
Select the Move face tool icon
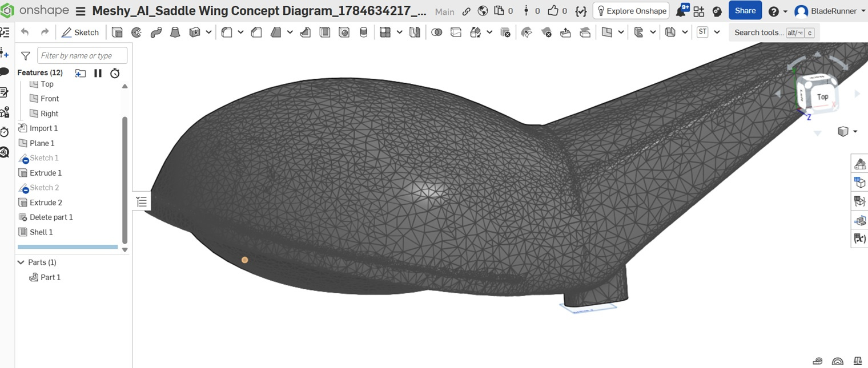click(x=565, y=33)
